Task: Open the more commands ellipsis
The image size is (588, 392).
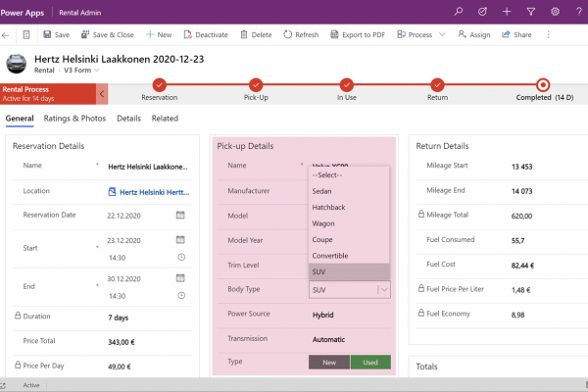Action: [548, 35]
